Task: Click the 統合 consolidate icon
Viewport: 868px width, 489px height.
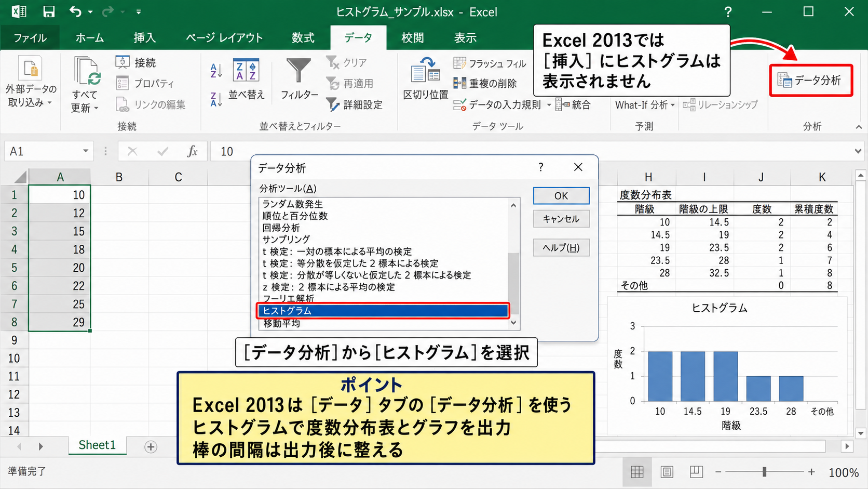Action: pyautogui.click(x=562, y=104)
